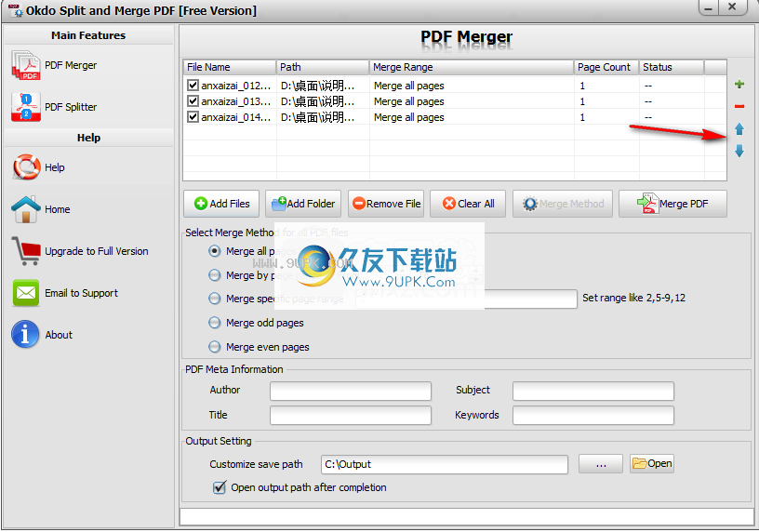Select the Merge odd pages option
This screenshot has width=759, height=532.
tap(215, 323)
